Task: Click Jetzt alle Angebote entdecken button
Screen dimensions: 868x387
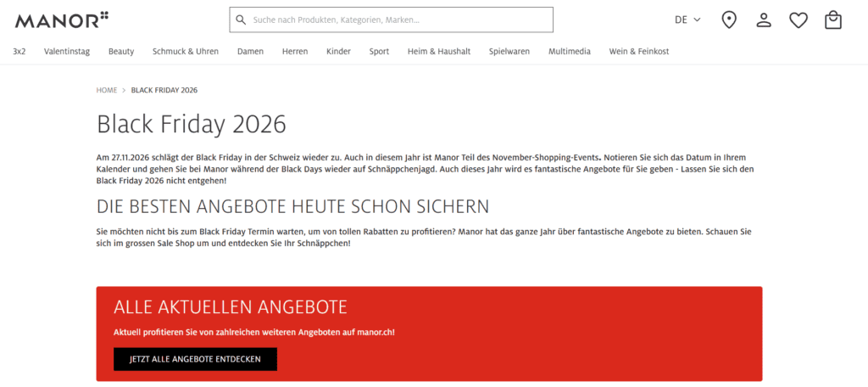Action: (196, 359)
